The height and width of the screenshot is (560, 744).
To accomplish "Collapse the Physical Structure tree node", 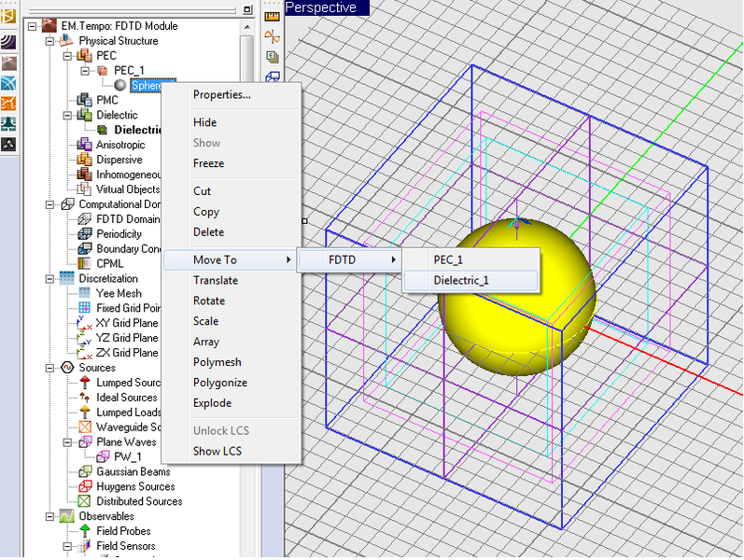I will (51, 41).
